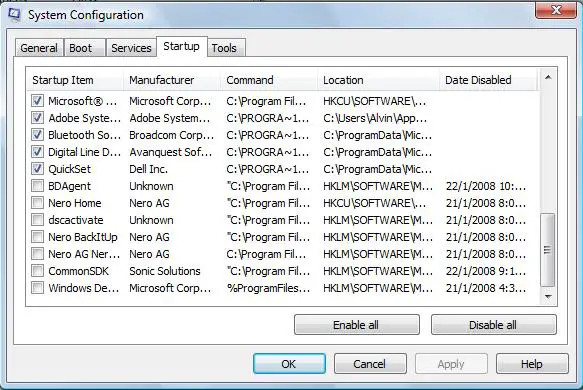Check the Nero Home startup item
Viewport: 583px width, 390px height.
[37, 203]
